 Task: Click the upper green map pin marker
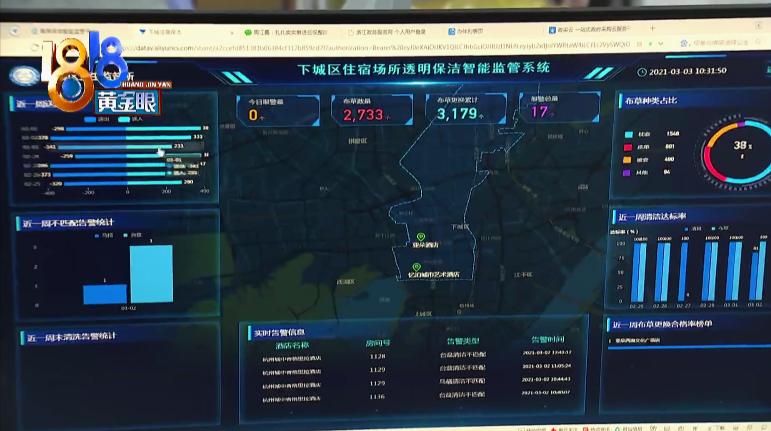(x=421, y=237)
